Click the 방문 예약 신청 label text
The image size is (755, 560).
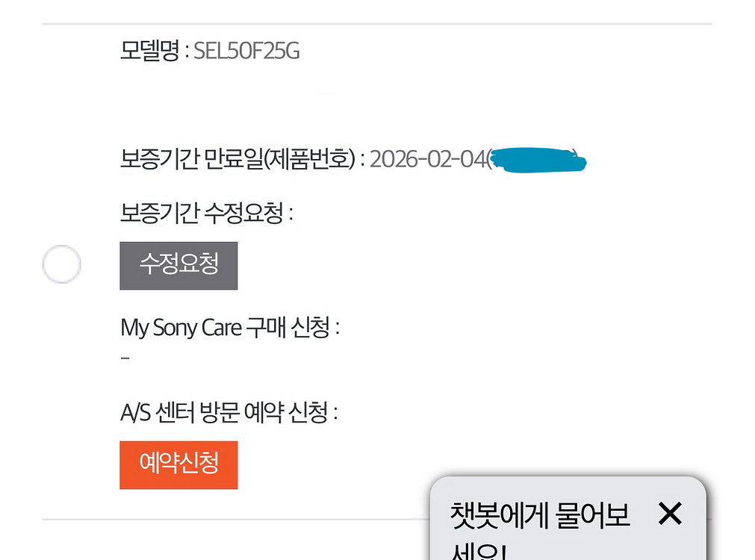tap(264, 413)
